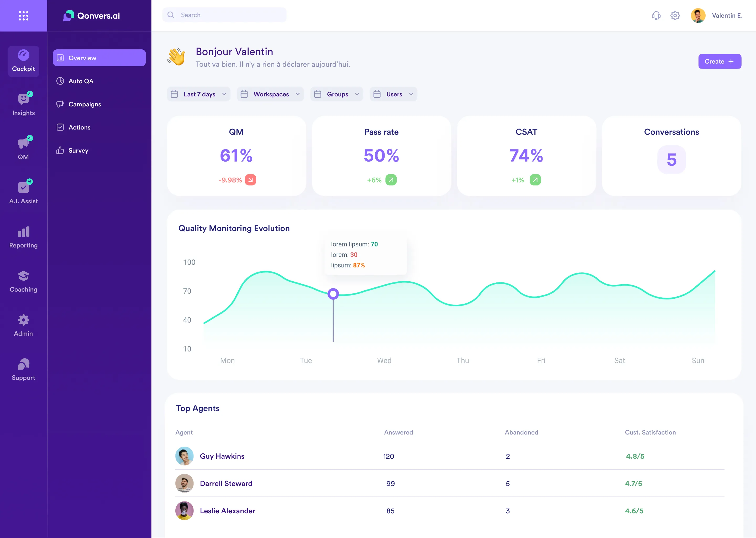Open the Coaching section
Screen dimensions: 756x538
23,281
